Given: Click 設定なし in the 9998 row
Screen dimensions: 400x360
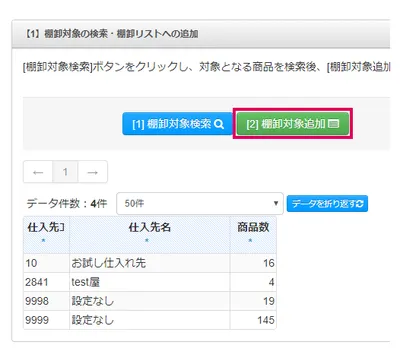Looking at the screenshot, I should coord(150,301).
